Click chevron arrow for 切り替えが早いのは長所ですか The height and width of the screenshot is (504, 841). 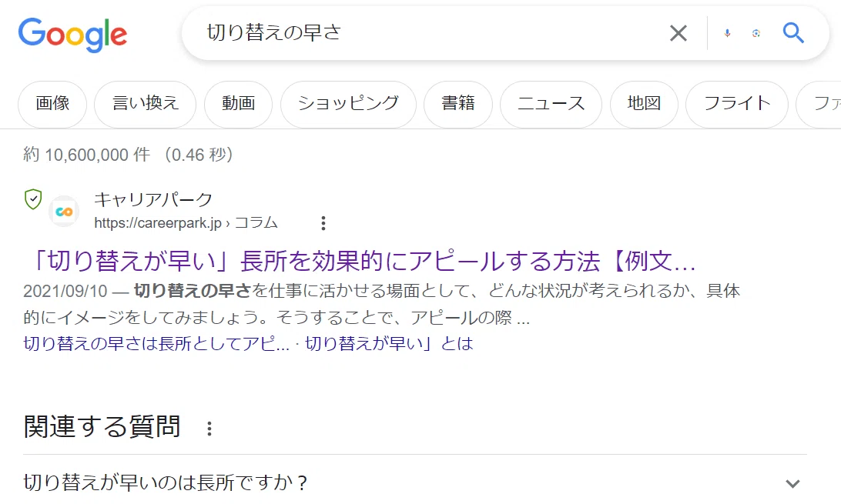pos(792,484)
